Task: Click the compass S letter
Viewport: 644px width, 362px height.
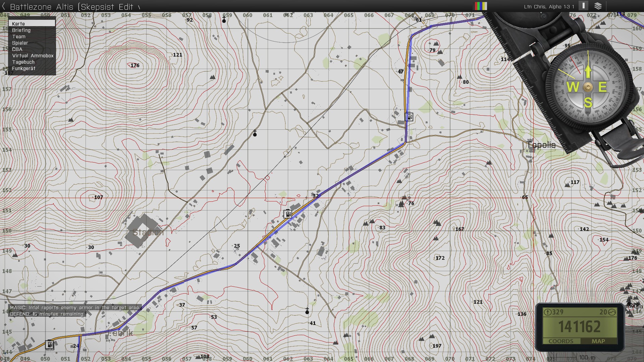Action: [588, 102]
